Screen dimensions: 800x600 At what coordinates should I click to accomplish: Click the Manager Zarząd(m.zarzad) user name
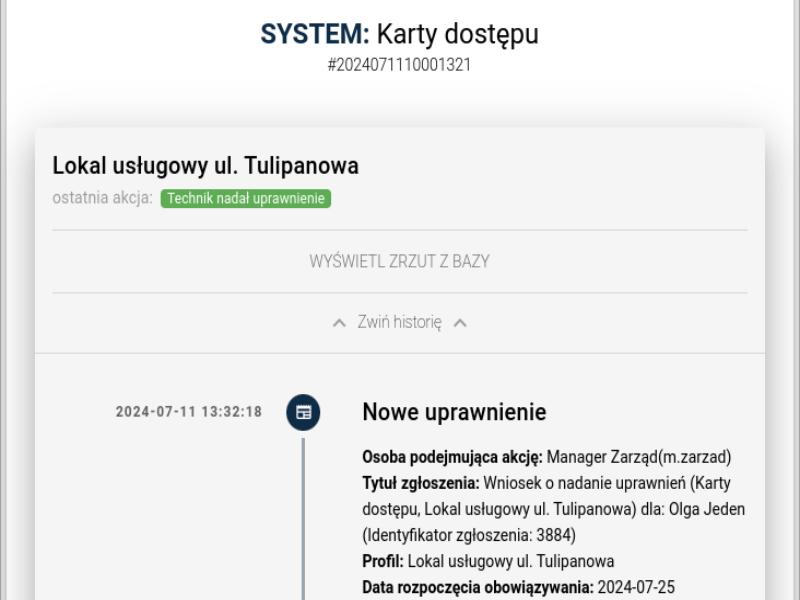639,458
